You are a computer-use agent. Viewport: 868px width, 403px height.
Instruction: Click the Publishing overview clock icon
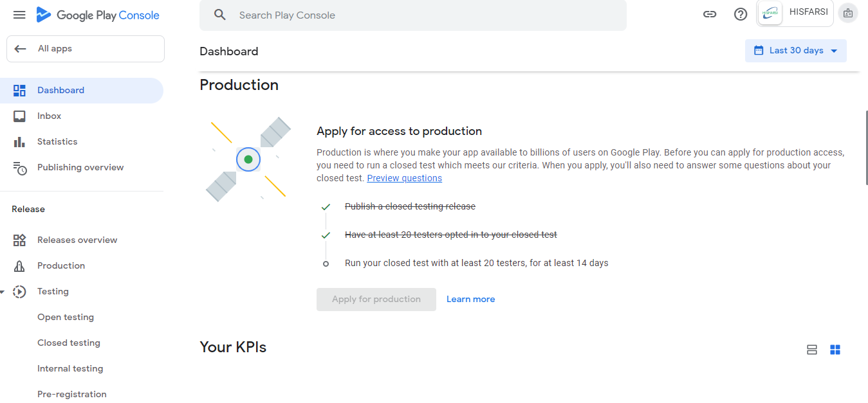coord(20,168)
